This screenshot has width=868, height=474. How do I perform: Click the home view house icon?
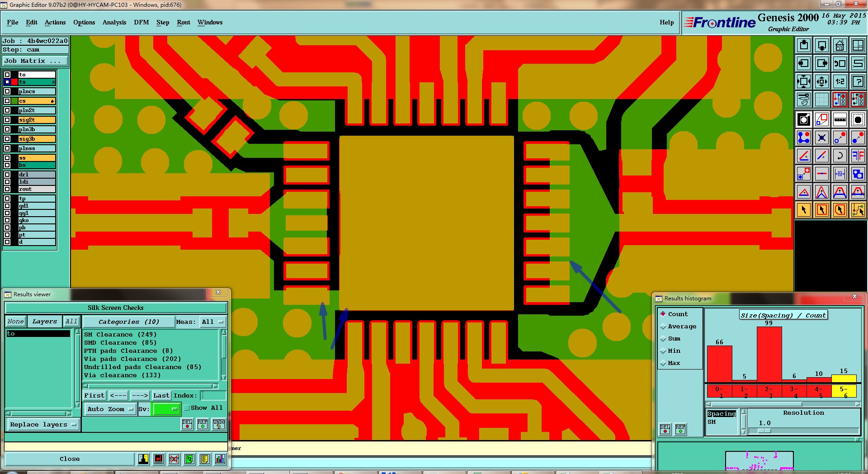tap(840, 45)
